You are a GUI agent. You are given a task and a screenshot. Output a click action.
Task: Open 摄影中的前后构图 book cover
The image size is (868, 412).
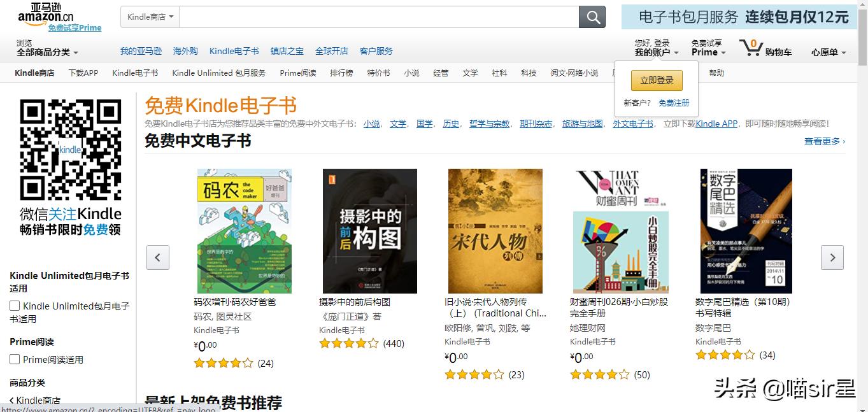click(x=370, y=231)
